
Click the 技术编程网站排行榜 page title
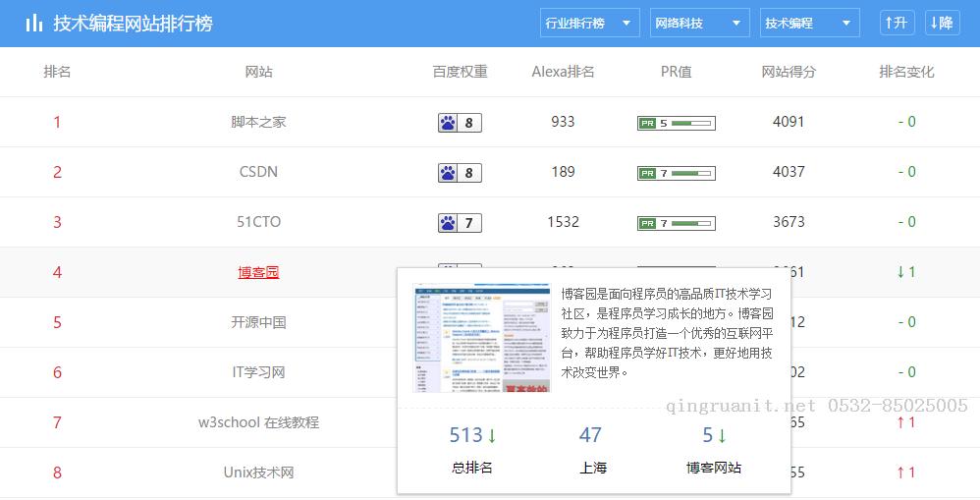tap(134, 24)
